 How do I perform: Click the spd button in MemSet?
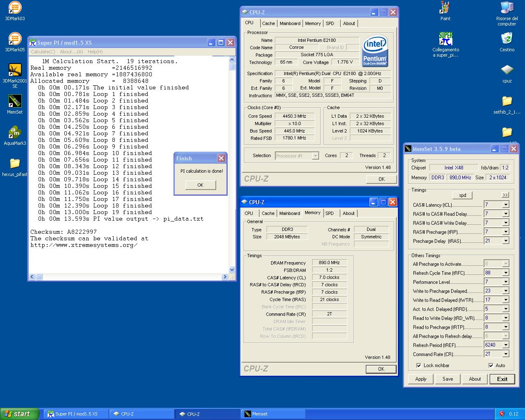pos(463,195)
